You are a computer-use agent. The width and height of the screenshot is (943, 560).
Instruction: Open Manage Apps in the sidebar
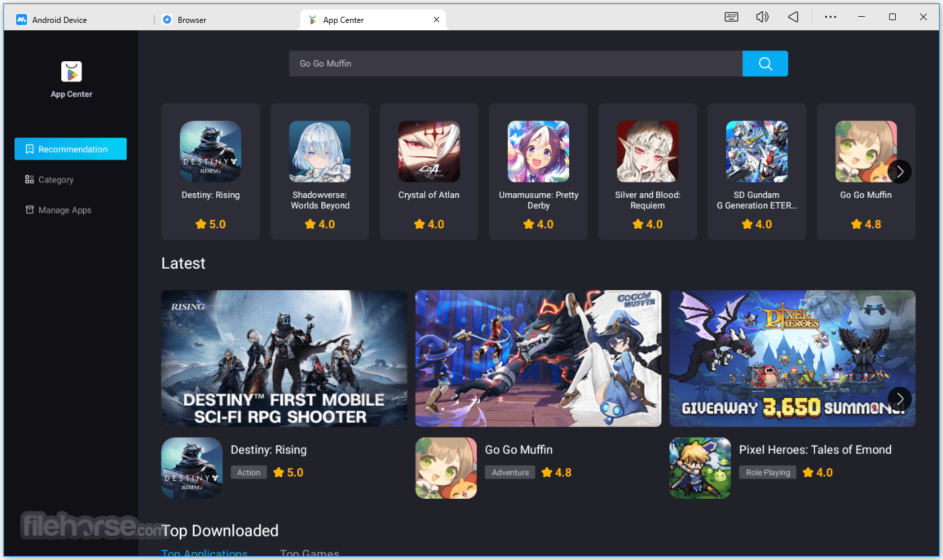pyautogui.click(x=58, y=210)
